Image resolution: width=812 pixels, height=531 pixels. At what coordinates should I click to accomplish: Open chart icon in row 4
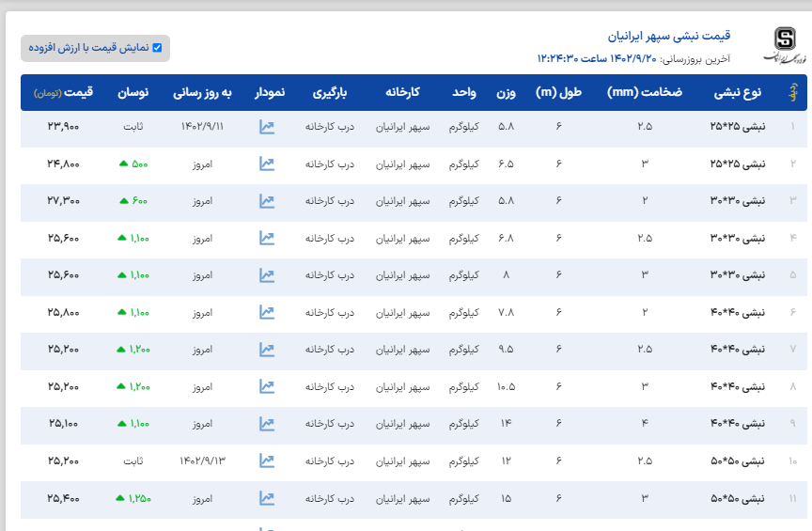pyautogui.click(x=267, y=239)
